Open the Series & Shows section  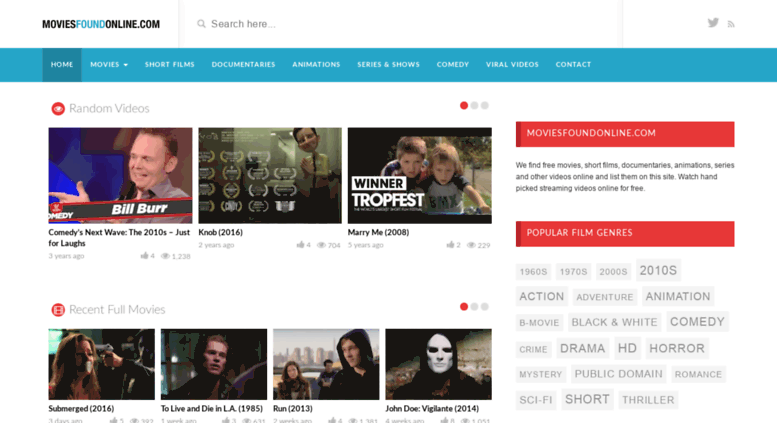388,65
